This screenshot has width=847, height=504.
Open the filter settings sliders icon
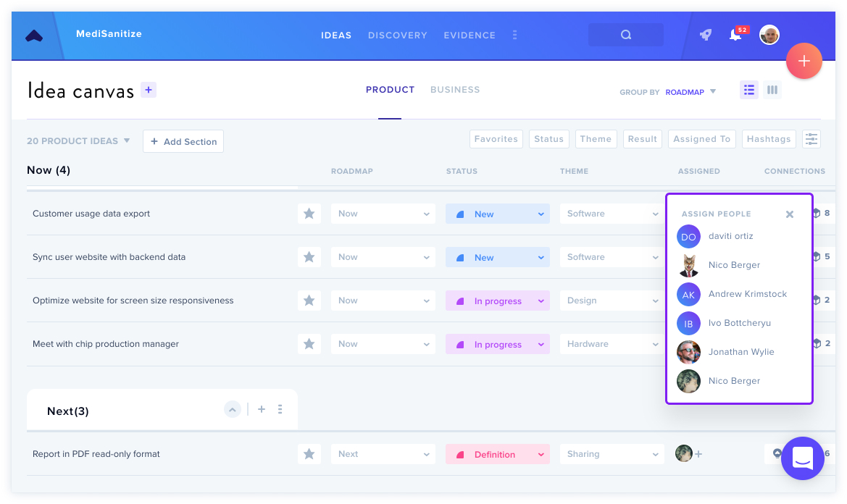[x=811, y=139]
